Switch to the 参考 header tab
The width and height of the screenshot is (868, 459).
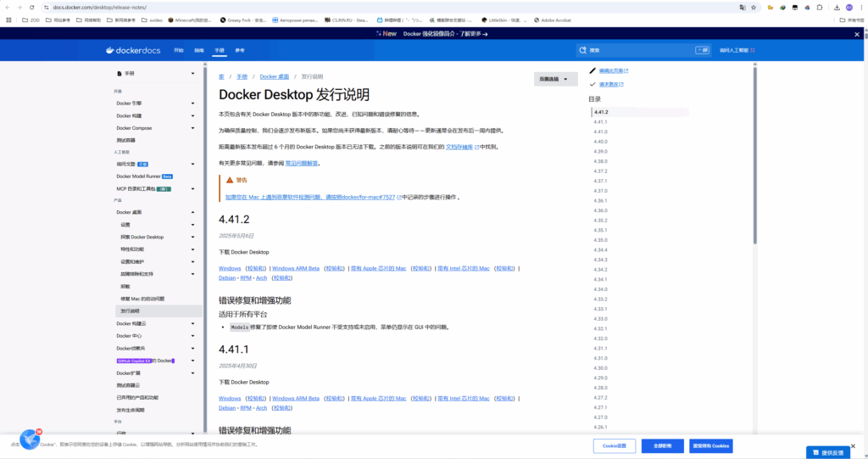pyautogui.click(x=240, y=50)
